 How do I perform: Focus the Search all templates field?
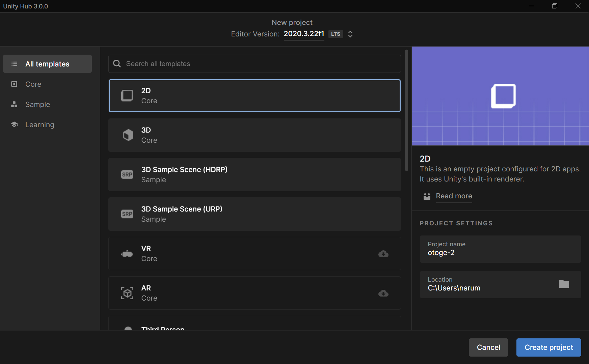[x=255, y=64]
